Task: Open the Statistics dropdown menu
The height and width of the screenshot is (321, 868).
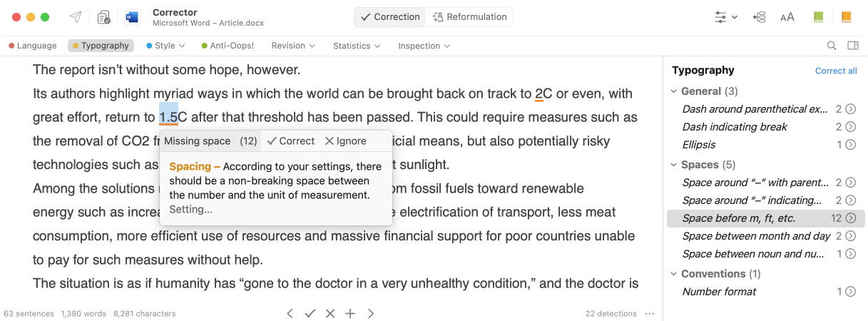Action: click(356, 46)
